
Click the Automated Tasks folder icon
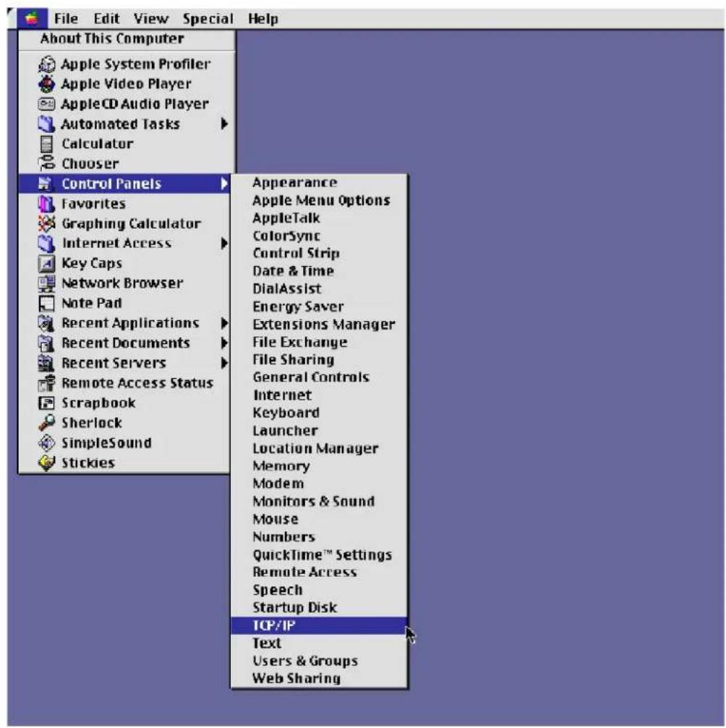(46, 124)
